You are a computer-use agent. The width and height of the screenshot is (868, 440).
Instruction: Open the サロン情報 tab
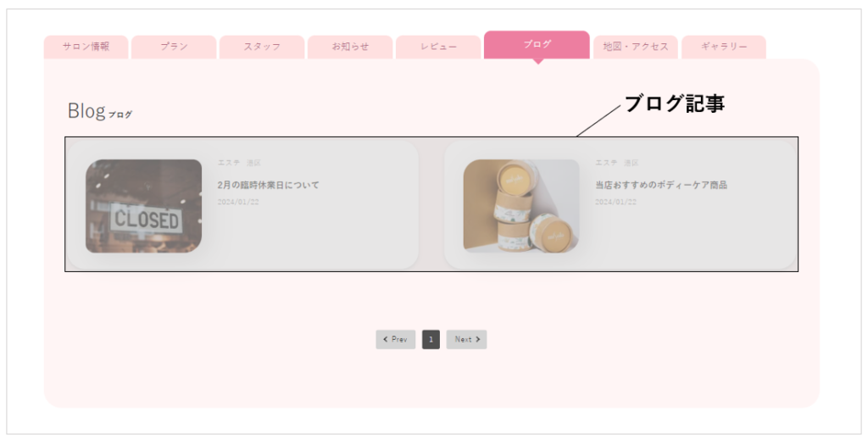tap(86, 47)
